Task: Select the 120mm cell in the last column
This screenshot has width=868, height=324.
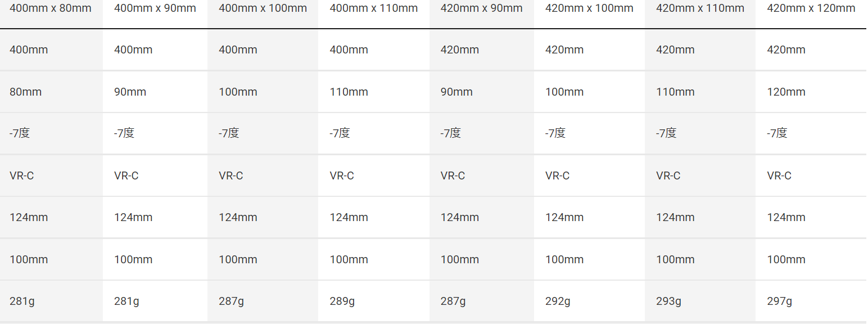Action: [786, 92]
